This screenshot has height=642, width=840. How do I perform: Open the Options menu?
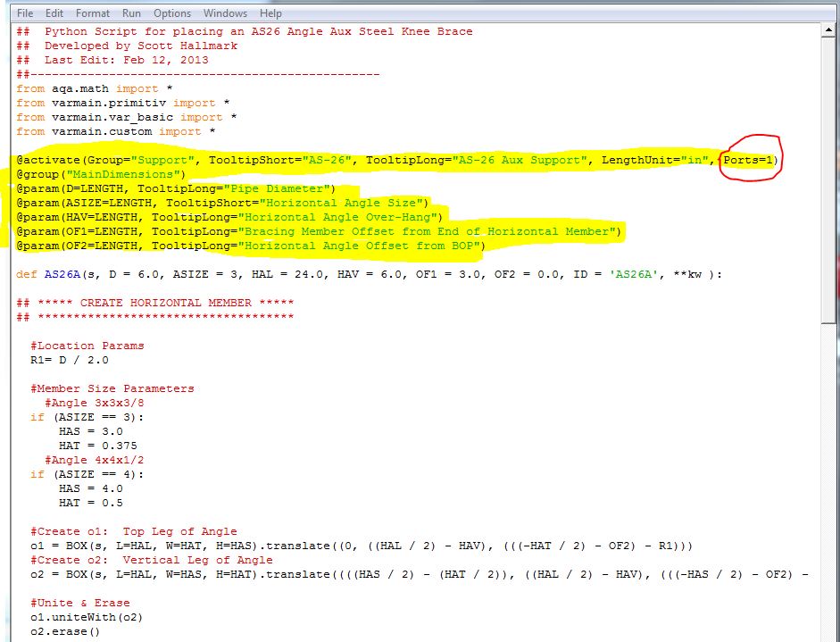point(171,13)
